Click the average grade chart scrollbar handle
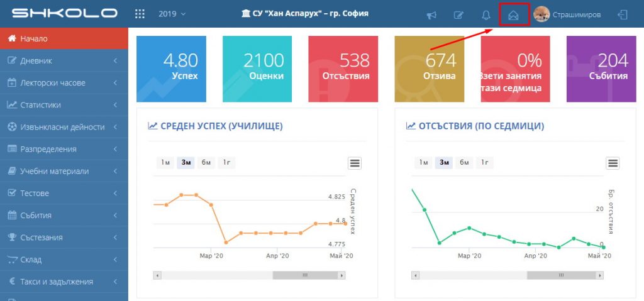 pyautogui.click(x=304, y=275)
